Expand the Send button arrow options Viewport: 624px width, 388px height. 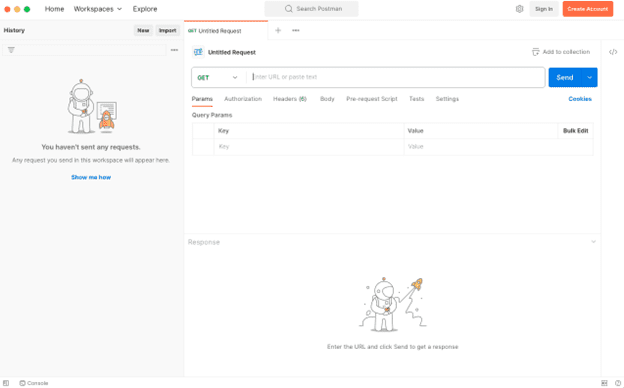click(x=589, y=78)
